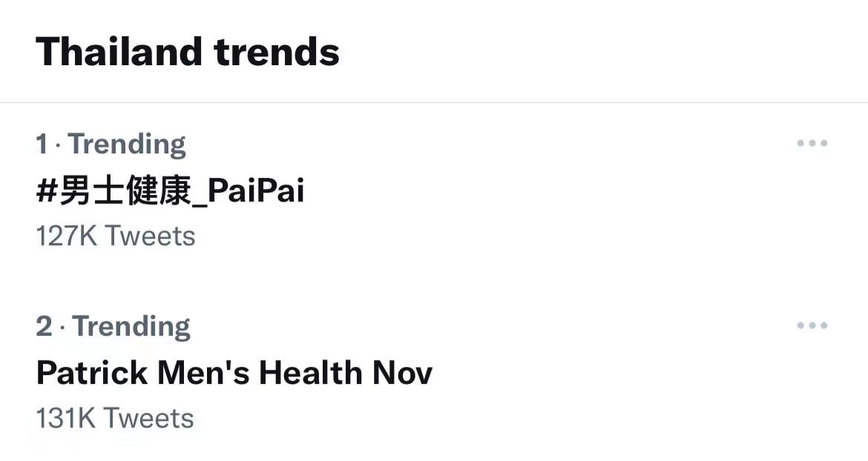This screenshot has height=461, width=868.
Task: Open more options for #男士健康_PaiPai trend
Action: coord(812,143)
